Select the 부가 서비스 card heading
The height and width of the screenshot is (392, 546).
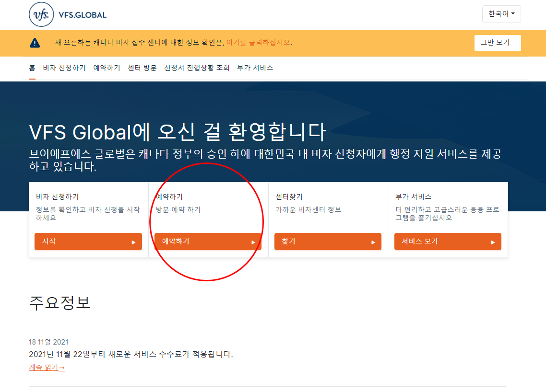pos(413,196)
